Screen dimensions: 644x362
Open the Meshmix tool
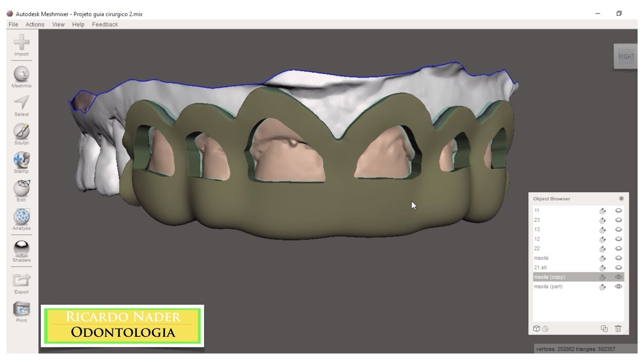(x=21, y=74)
